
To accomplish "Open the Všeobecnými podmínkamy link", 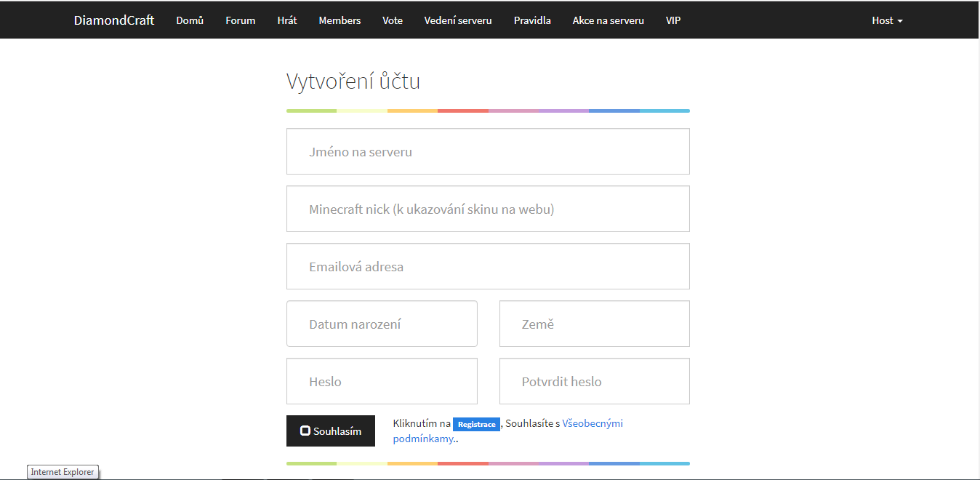I will pos(592,423).
